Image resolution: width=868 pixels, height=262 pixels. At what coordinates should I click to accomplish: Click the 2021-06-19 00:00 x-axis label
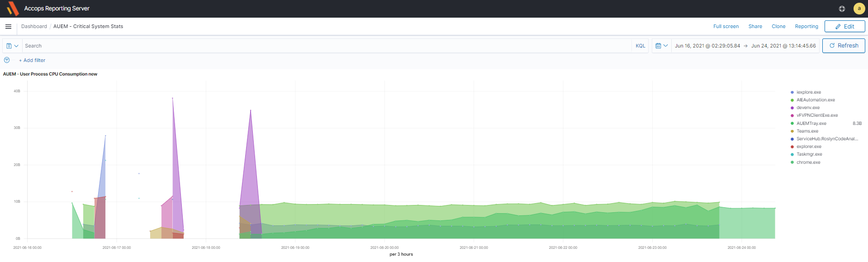point(295,248)
